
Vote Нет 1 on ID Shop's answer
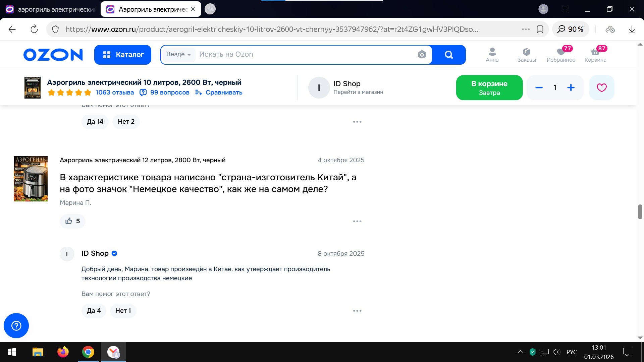(123, 311)
